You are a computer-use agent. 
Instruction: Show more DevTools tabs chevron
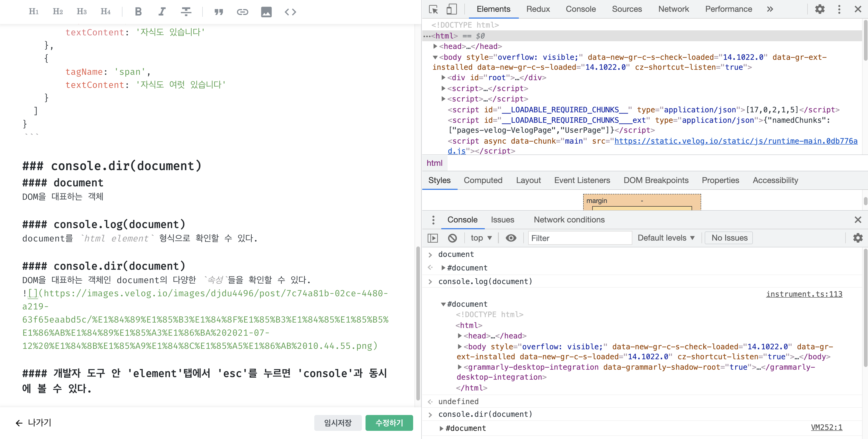coord(770,9)
